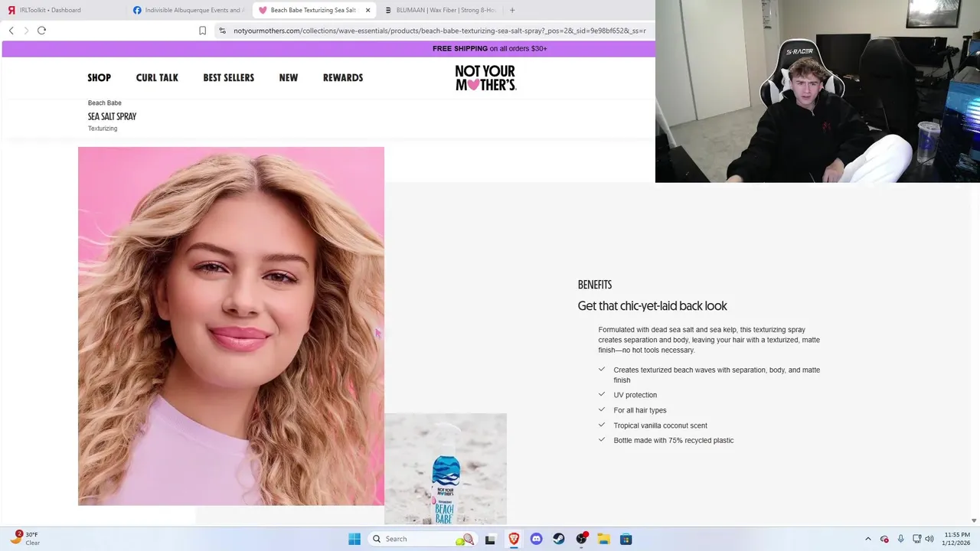Viewport: 980px width, 551px height.
Task: Open the Beach Babe bottle on sand image
Action: [x=446, y=468]
